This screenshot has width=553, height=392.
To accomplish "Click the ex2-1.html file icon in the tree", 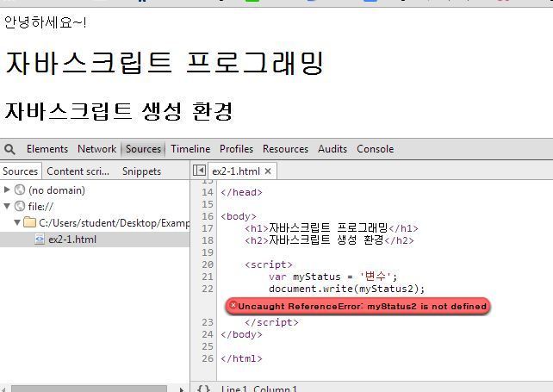I will (x=40, y=240).
